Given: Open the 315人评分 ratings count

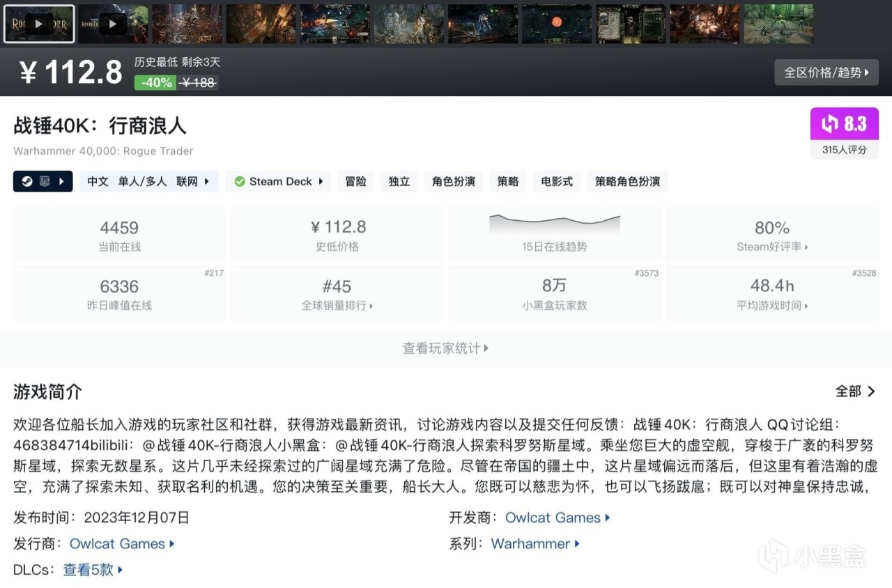Looking at the screenshot, I should click(844, 149).
